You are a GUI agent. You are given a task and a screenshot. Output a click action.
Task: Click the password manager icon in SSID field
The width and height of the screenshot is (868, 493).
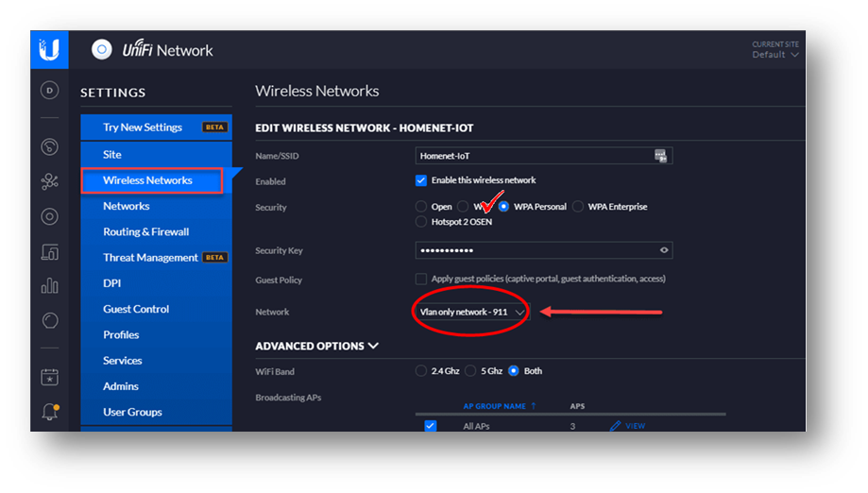[660, 156]
